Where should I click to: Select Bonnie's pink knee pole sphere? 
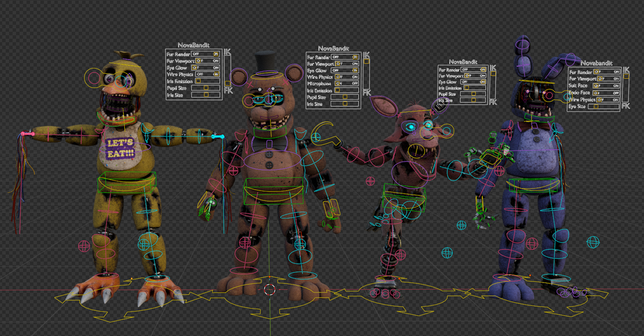[x=532, y=244]
